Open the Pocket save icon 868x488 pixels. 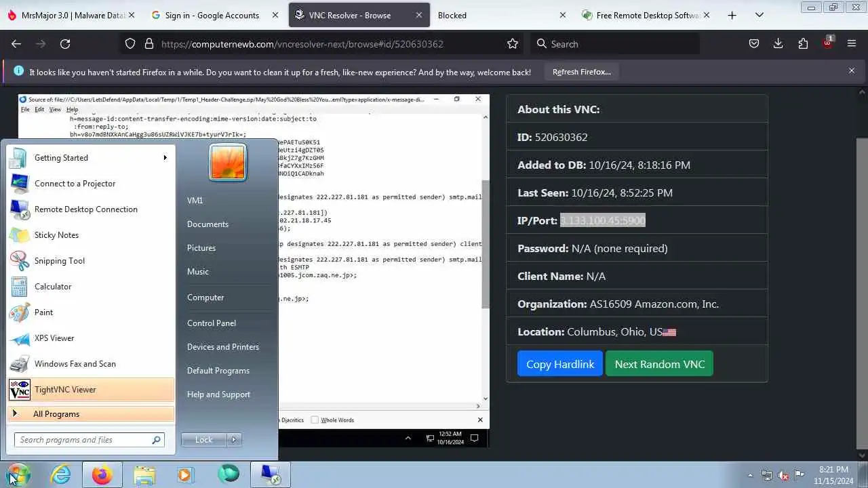(x=753, y=43)
